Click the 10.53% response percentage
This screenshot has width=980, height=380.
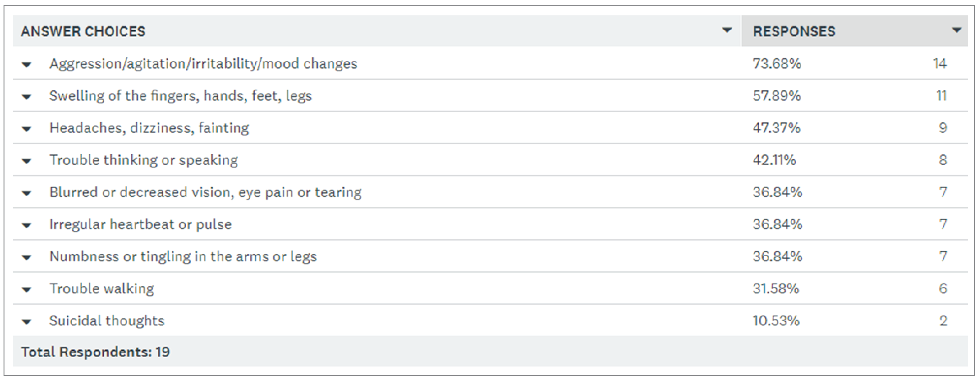pyautogui.click(x=776, y=321)
